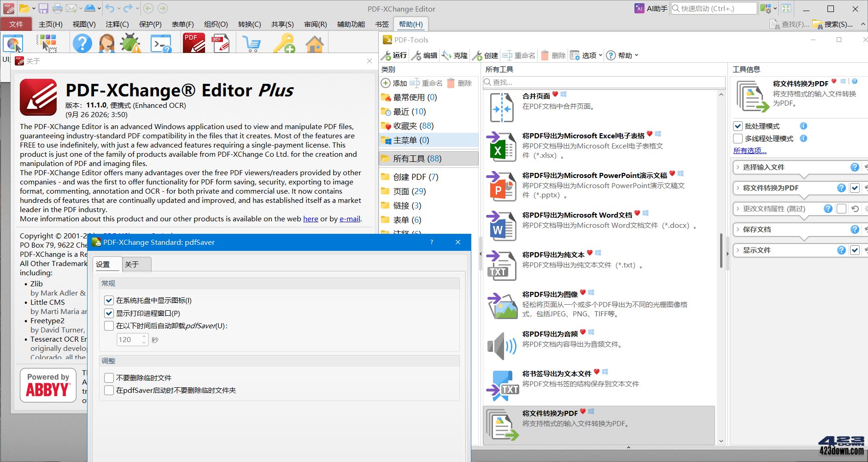Screen dimensions: 868x462
Task: Click help icon on 选择输入文件 step
Action: pos(855,167)
